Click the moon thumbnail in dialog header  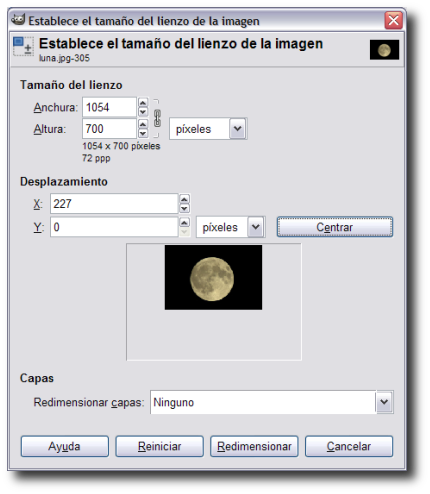384,50
